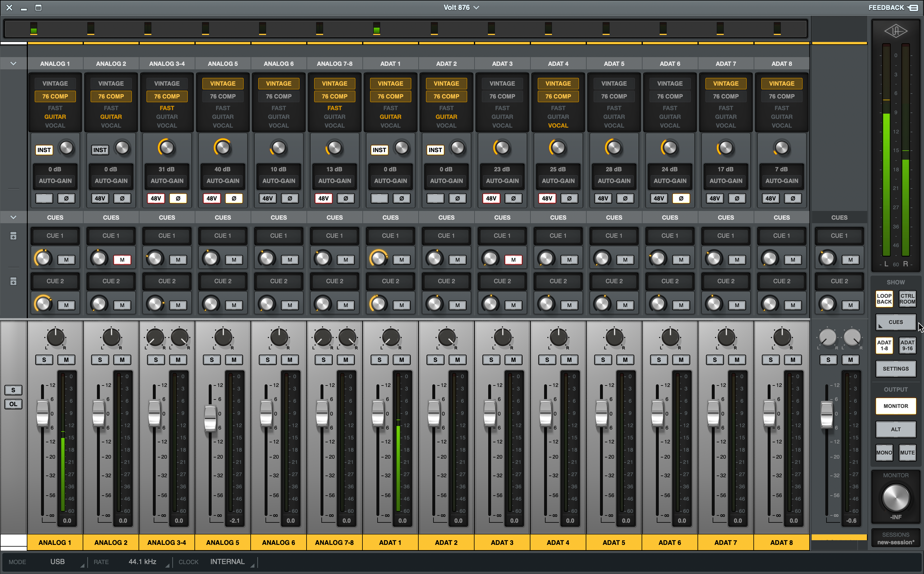
Task: Click the ANALOG 2 pan knob
Action: coord(111,337)
